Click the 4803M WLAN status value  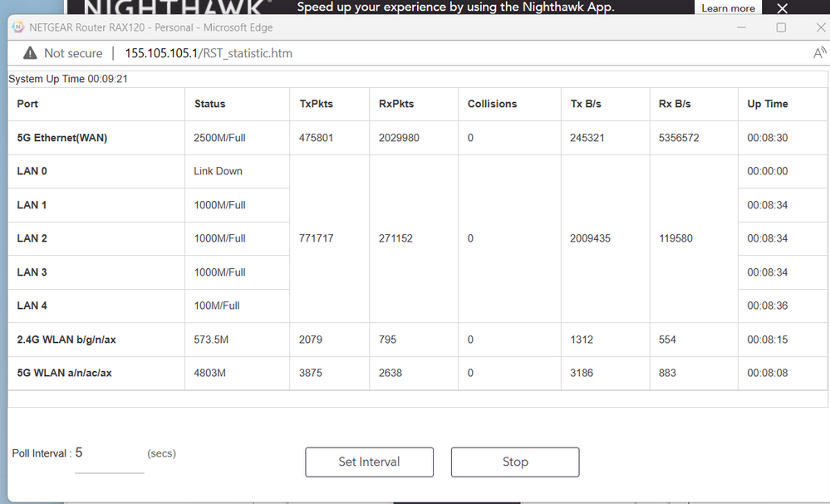pos(209,373)
